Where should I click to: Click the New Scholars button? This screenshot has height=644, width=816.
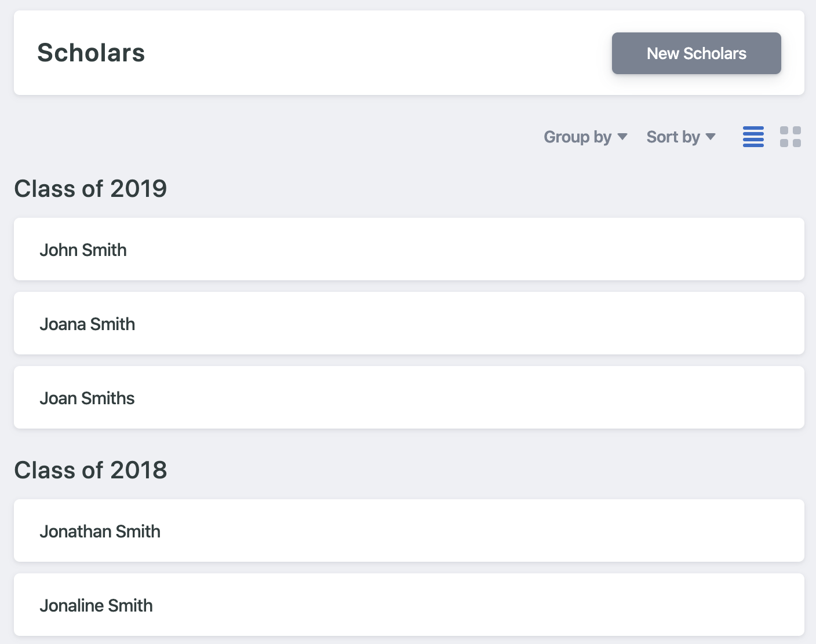coord(696,53)
